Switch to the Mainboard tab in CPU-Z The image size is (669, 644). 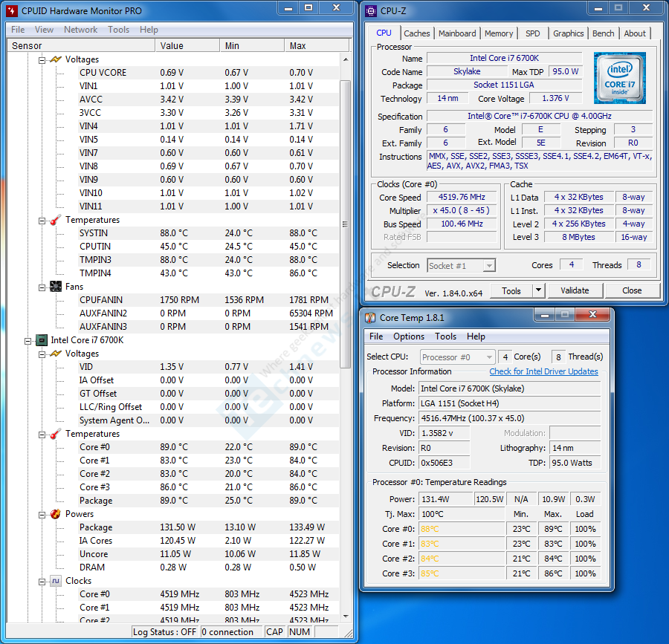tap(457, 33)
